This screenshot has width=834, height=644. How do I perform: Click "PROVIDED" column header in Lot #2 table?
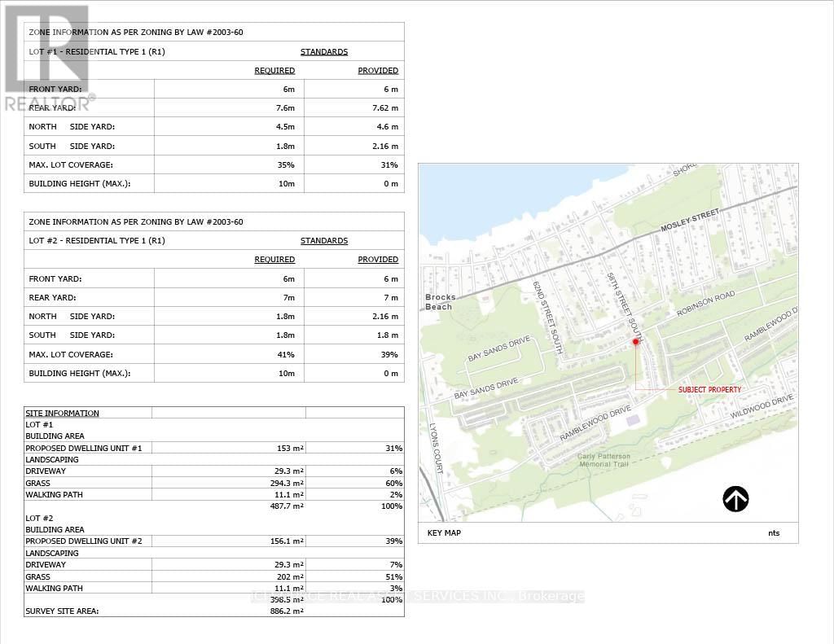(x=378, y=259)
